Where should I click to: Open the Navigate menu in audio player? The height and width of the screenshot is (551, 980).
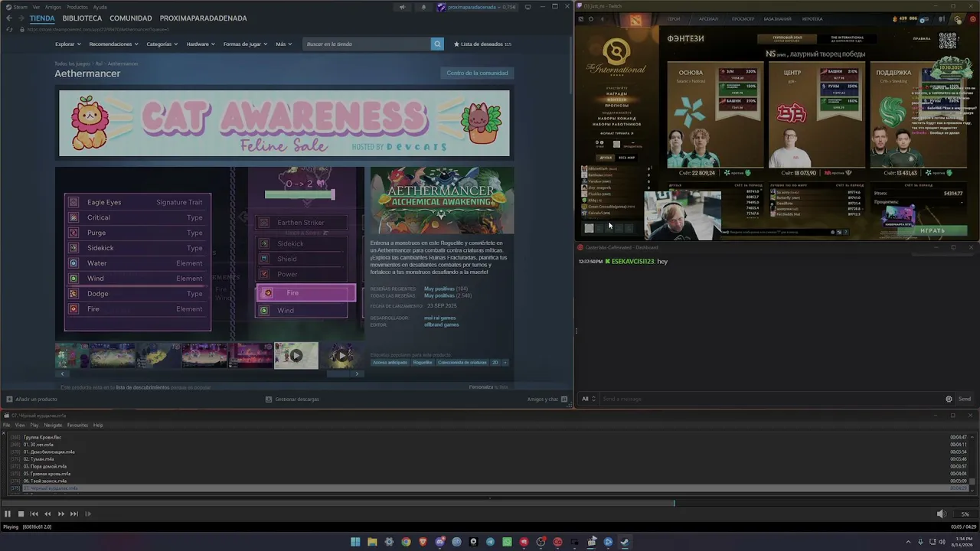pos(53,425)
